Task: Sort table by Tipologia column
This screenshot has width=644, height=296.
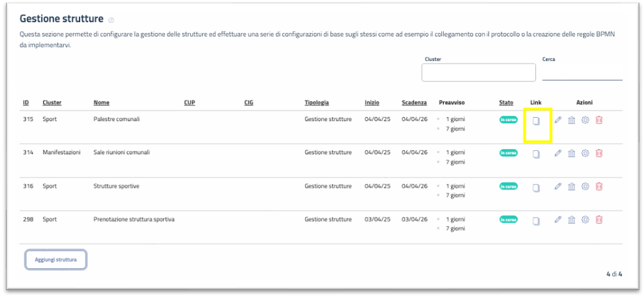Action: click(317, 103)
